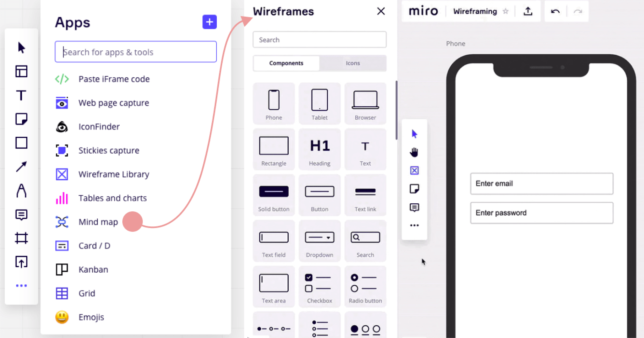Click the Checkbox component in Wireframes
This screenshot has height=338, width=644.
pyautogui.click(x=319, y=287)
